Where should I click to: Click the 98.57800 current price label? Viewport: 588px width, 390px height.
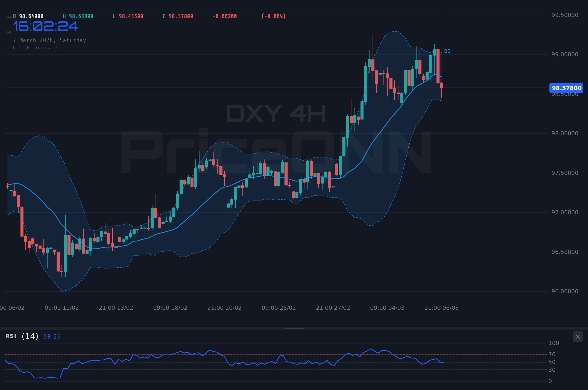(x=566, y=88)
